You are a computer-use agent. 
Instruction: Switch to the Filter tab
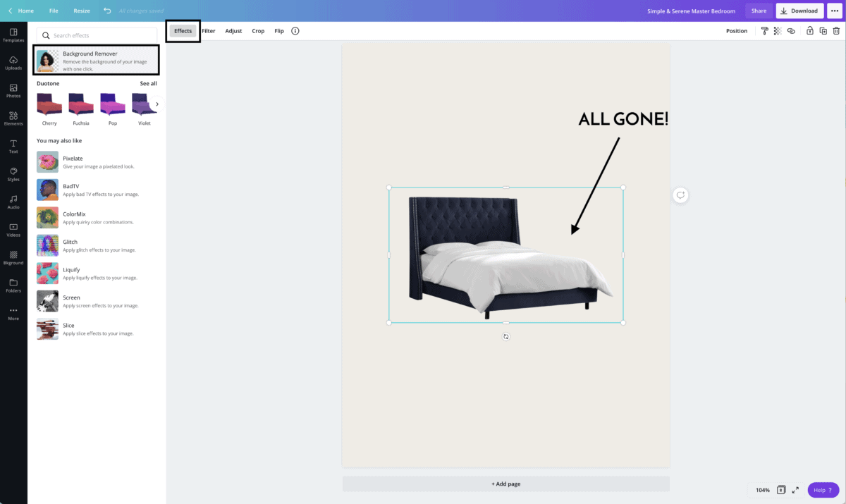coord(209,30)
